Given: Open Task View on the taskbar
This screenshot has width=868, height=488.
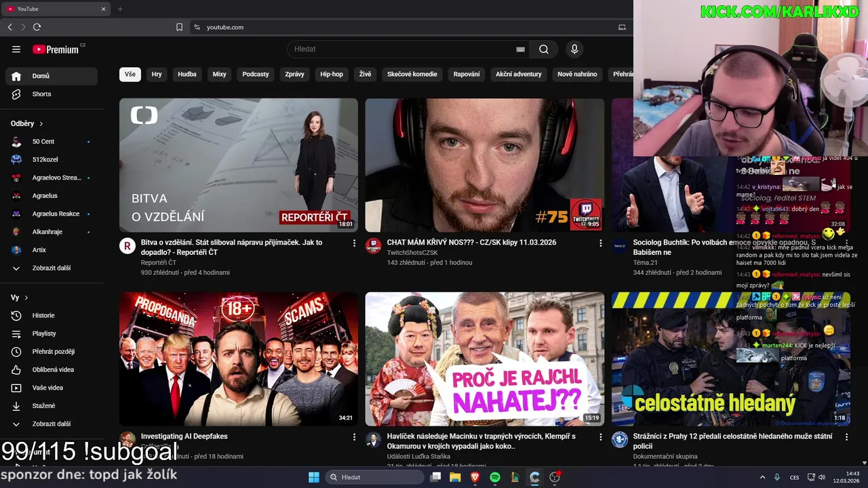Looking at the screenshot, I should 435,477.
